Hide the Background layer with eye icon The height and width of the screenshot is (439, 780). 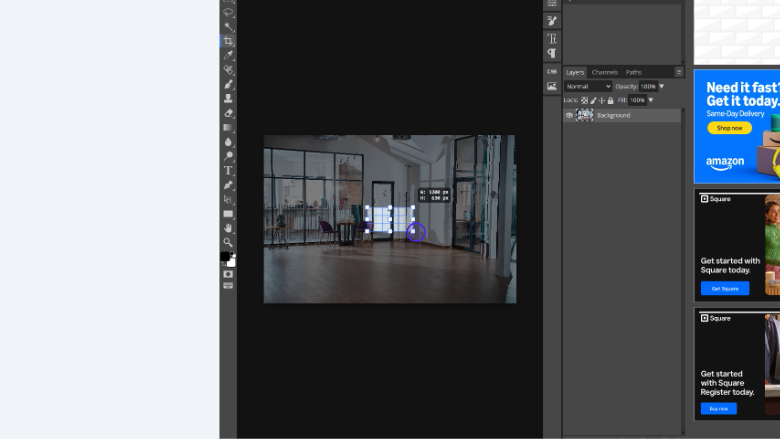coord(570,115)
